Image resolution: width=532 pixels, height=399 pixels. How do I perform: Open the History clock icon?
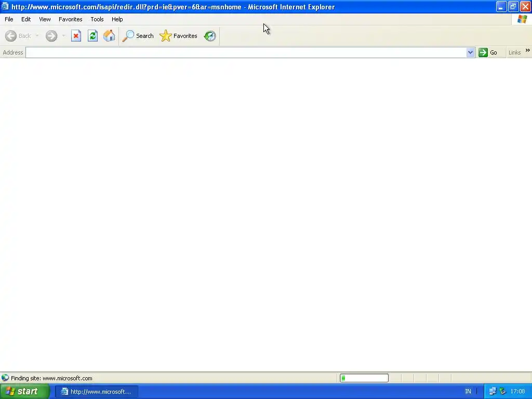click(x=210, y=36)
